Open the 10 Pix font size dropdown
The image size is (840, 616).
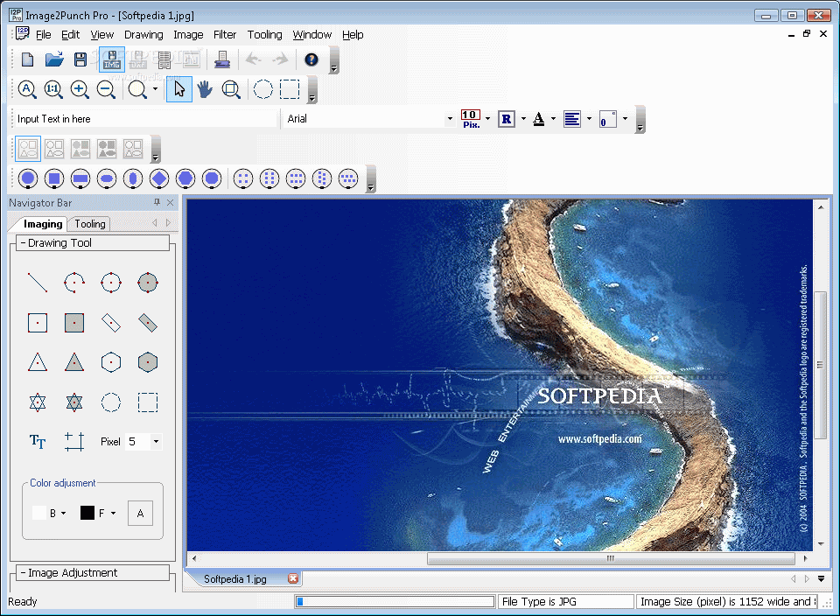pos(487,119)
